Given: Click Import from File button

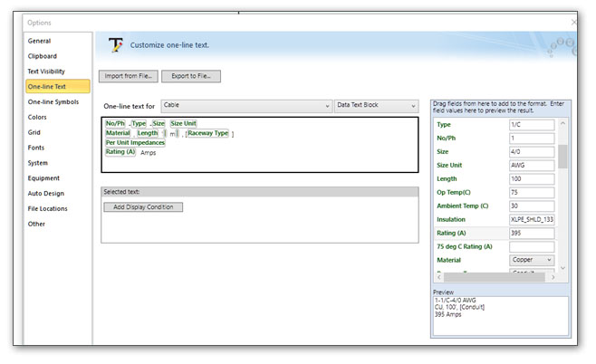Looking at the screenshot, I should (130, 77).
